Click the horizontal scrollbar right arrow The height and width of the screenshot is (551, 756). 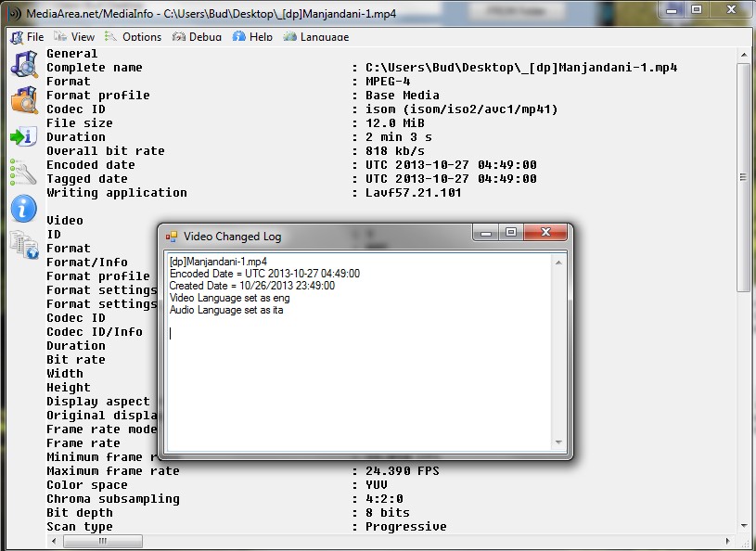tap(727, 541)
